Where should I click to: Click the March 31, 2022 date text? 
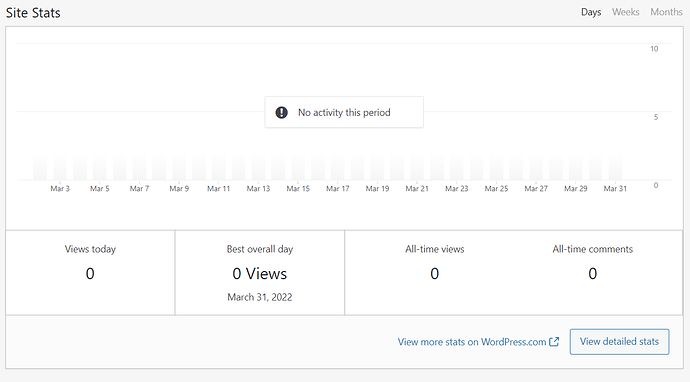click(260, 297)
